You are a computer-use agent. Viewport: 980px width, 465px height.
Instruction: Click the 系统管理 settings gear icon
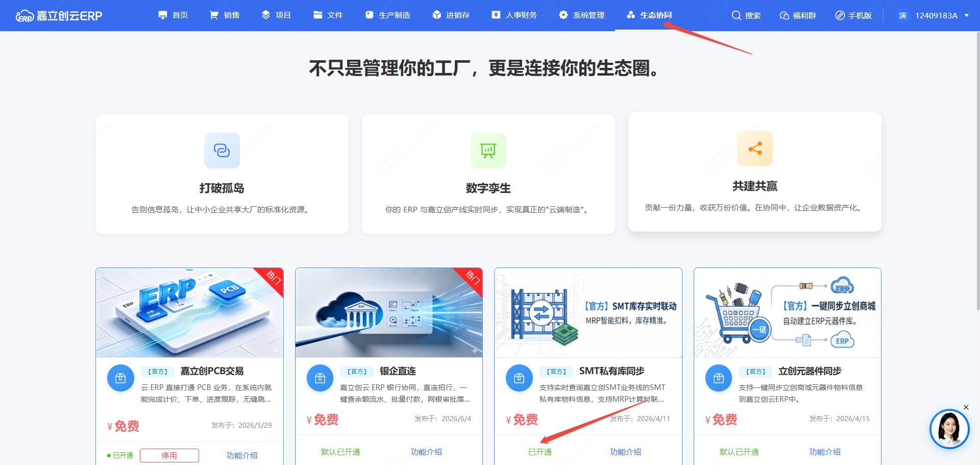(563, 15)
